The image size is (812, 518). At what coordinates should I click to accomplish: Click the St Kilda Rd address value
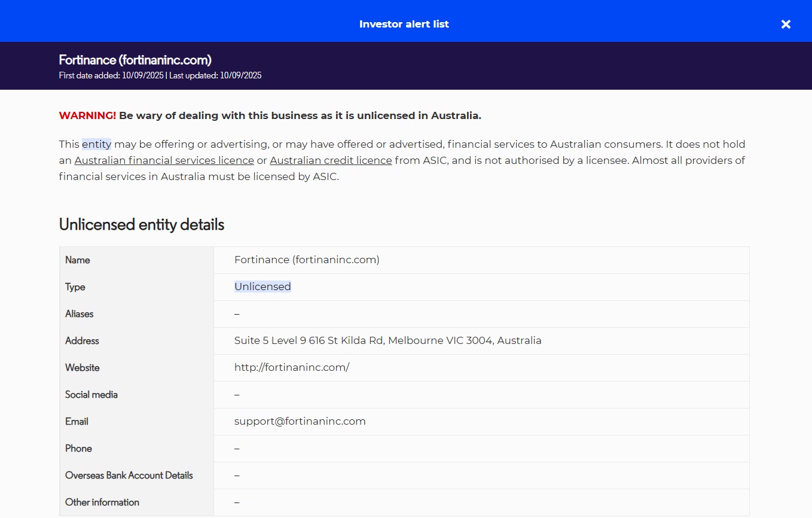pyautogui.click(x=387, y=340)
